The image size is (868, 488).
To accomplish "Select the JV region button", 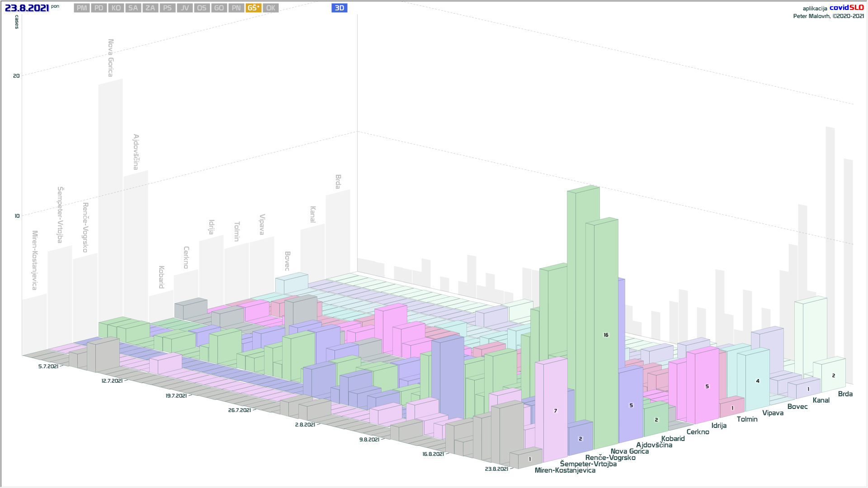I will pyautogui.click(x=185, y=8).
